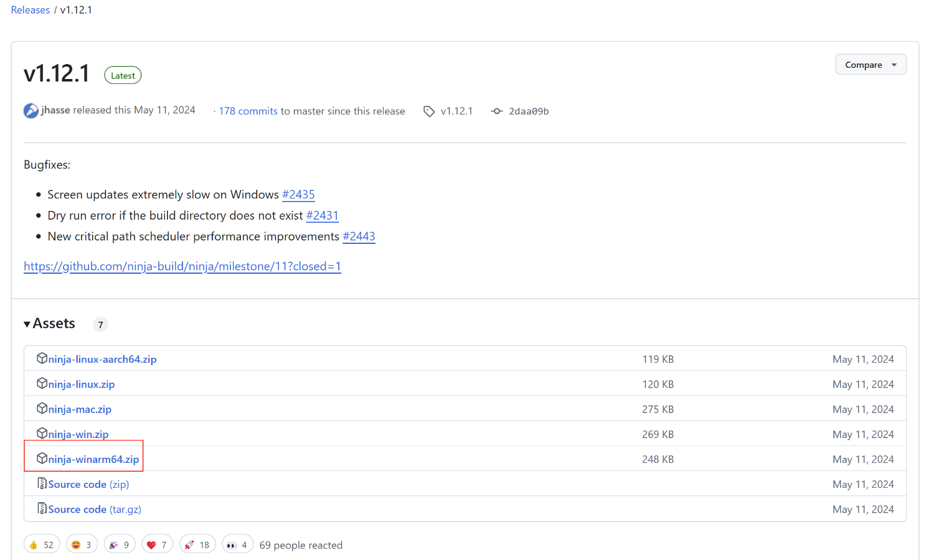Click package icon for ninja-linux-aarch64.zip

point(42,358)
